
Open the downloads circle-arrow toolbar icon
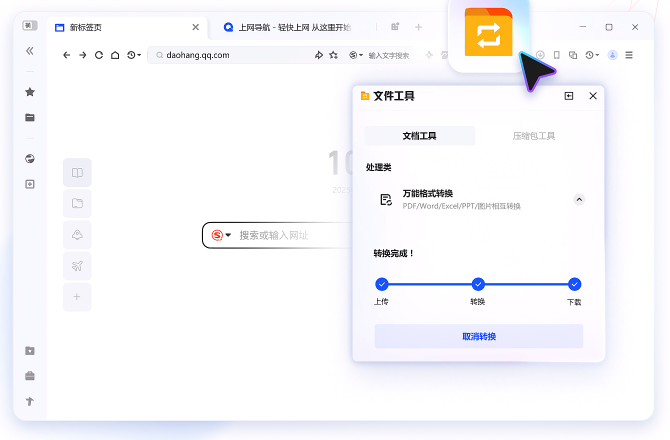(x=540, y=55)
